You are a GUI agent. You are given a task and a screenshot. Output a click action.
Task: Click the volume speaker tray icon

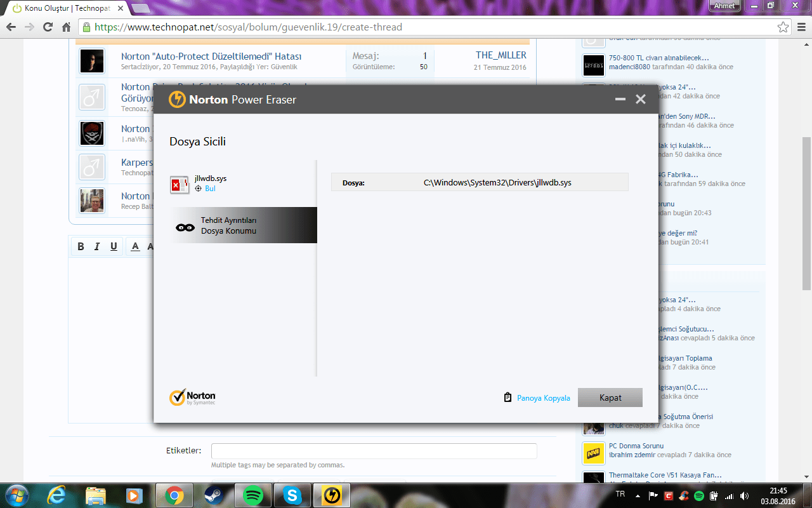pyautogui.click(x=745, y=495)
